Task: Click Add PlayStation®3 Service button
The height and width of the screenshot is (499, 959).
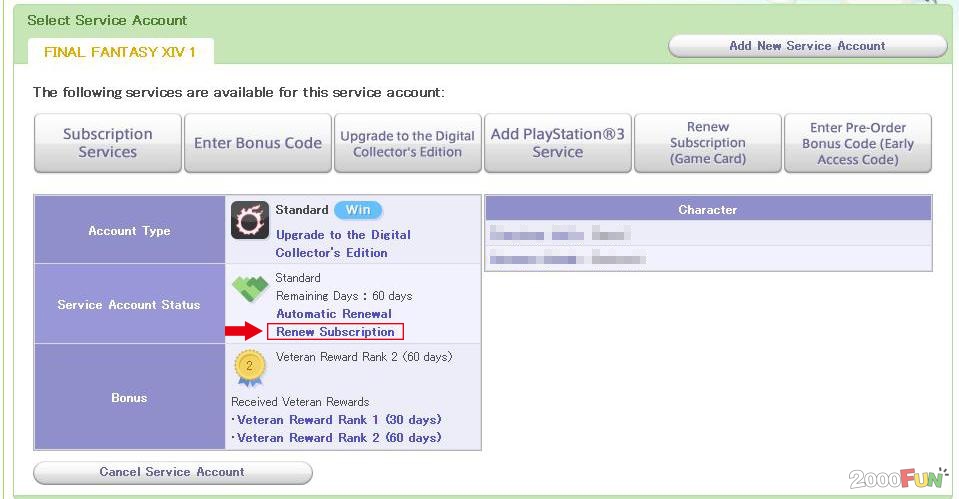Action: click(557, 143)
